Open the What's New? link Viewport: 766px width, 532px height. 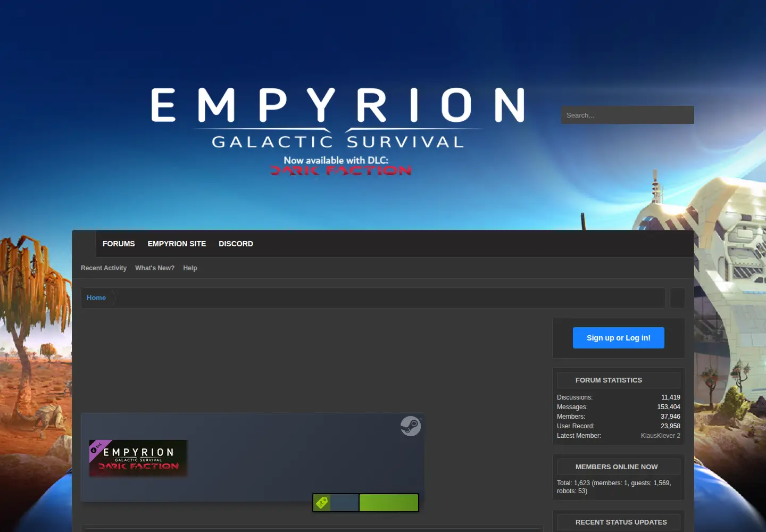[155, 268]
